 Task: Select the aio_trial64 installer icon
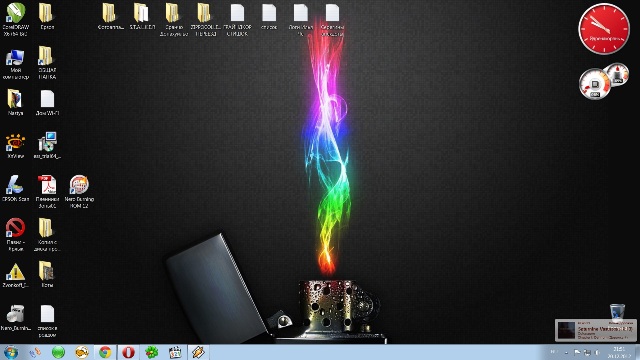click(x=47, y=145)
